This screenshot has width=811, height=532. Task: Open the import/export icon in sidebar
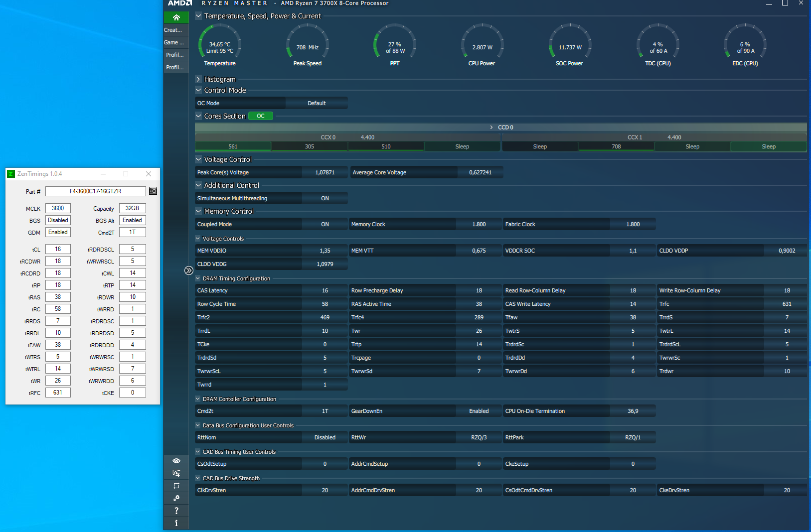[176, 473]
